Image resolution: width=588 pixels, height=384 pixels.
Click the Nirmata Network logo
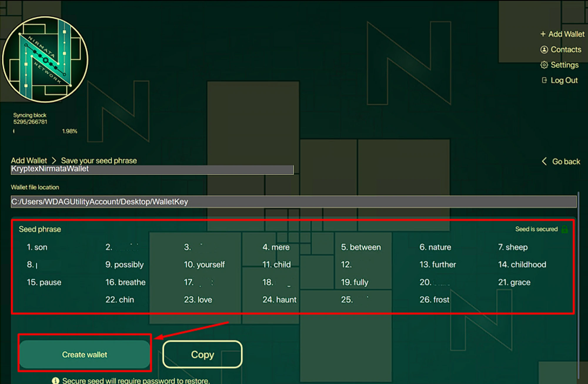click(x=45, y=59)
